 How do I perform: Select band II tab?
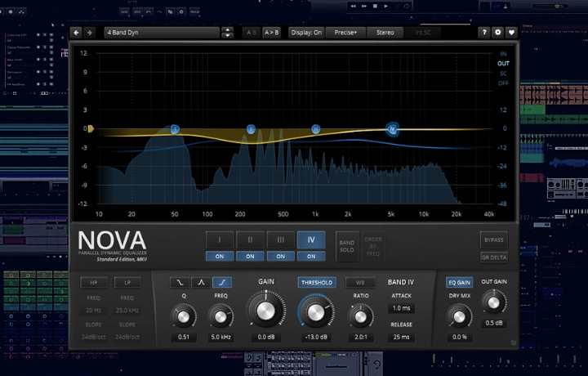(x=250, y=239)
